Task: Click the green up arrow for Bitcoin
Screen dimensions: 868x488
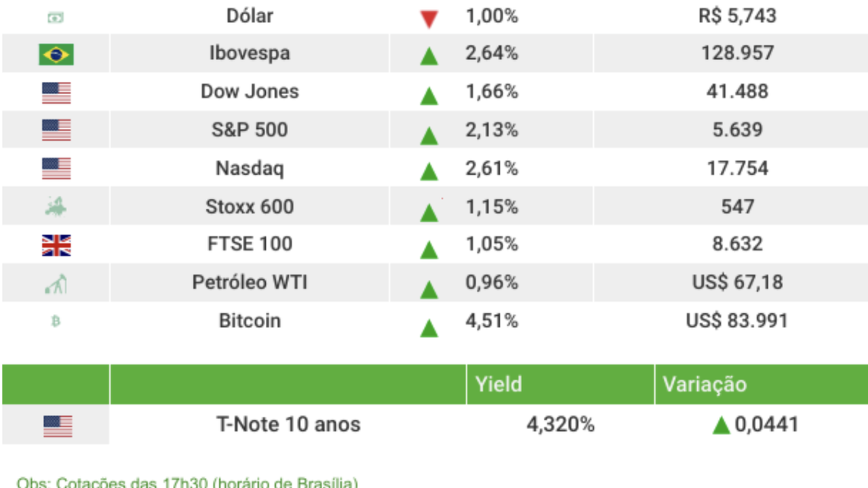Action: click(x=429, y=328)
